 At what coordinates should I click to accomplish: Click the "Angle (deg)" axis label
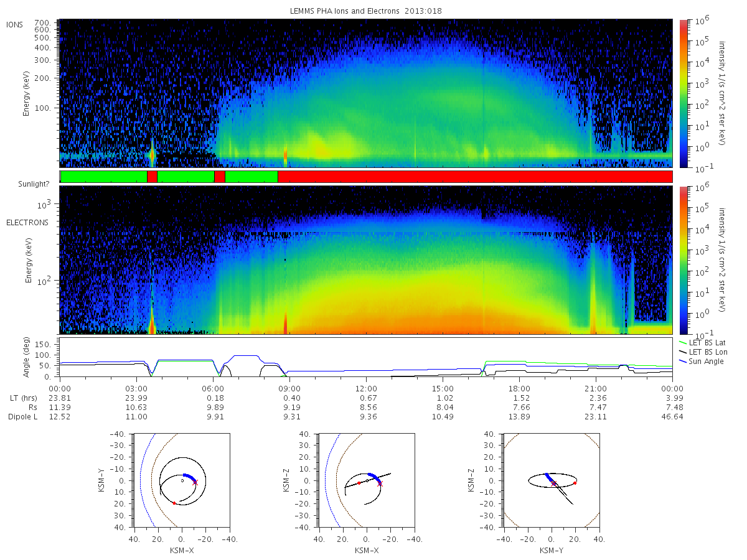pyautogui.click(x=27, y=358)
